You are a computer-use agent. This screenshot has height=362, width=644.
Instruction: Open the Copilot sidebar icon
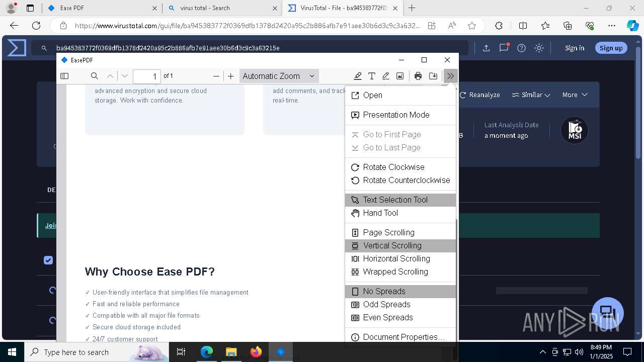point(632,26)
